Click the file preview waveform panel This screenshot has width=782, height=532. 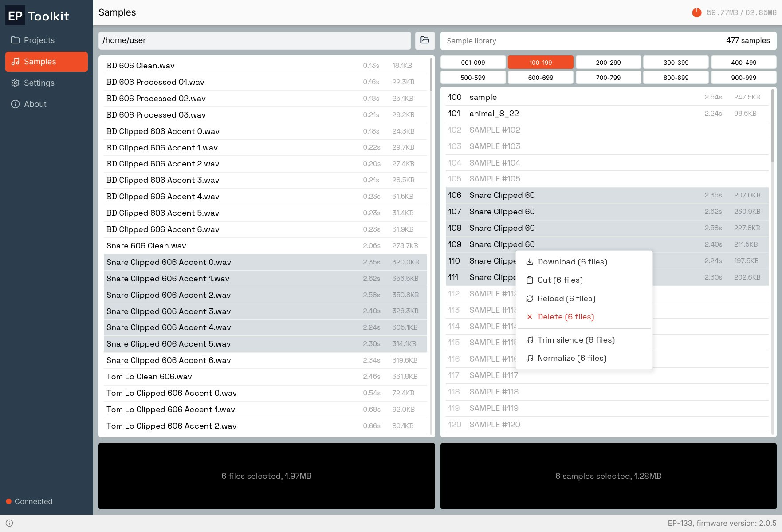click(267, 476)
